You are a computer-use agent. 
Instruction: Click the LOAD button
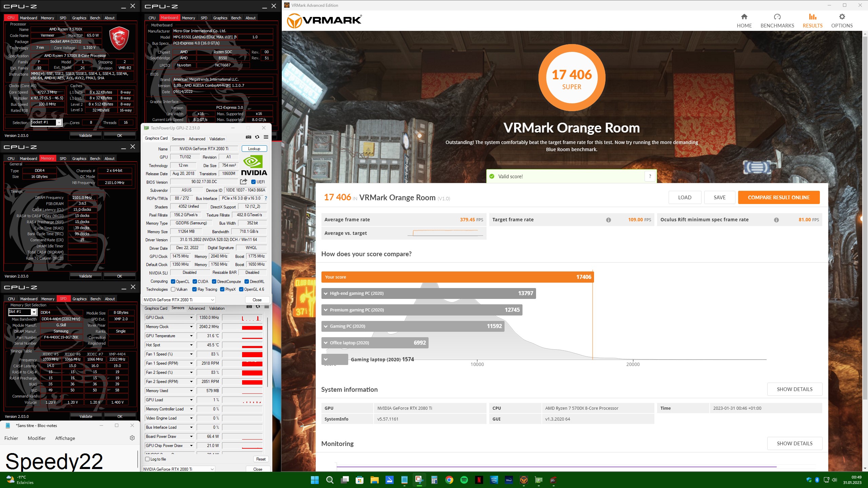pos(685,198)
